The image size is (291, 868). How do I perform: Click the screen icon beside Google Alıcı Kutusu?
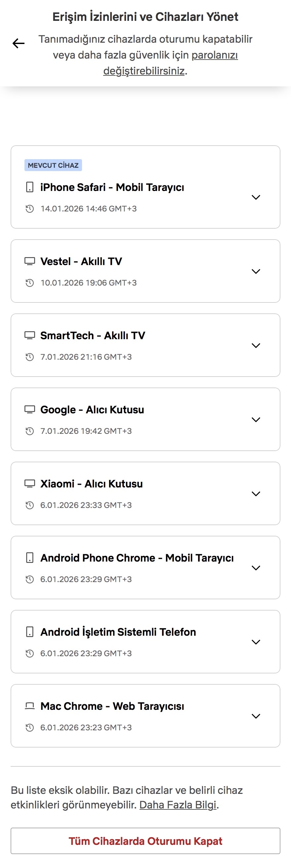click(x=30, y=409)
